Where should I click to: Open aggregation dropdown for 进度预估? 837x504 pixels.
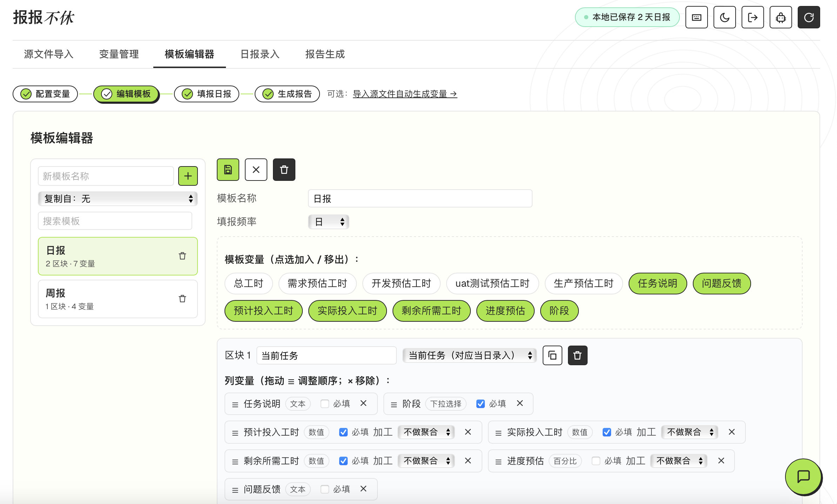coord(679,461)
